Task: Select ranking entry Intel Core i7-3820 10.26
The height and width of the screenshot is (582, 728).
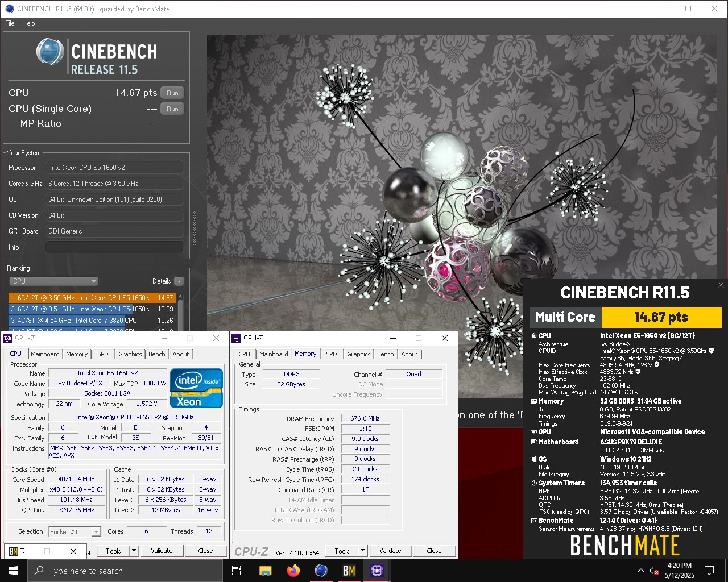Action: point(92,321)
